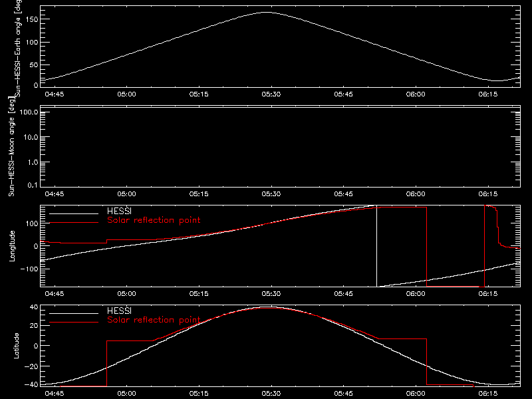Click the peak of the Earth angle curve
The image size is (532, 399).
coord(267,12)
